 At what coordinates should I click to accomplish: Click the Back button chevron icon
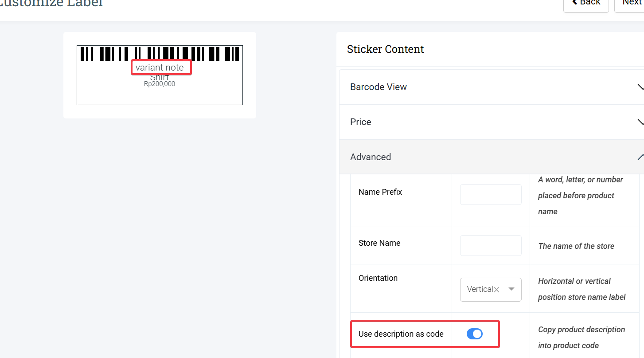click(x=574, y=3)
